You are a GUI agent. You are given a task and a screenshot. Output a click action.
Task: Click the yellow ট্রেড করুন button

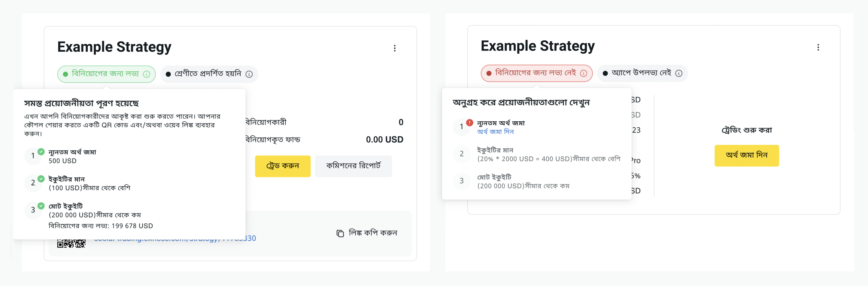click(x=282, y=166)
